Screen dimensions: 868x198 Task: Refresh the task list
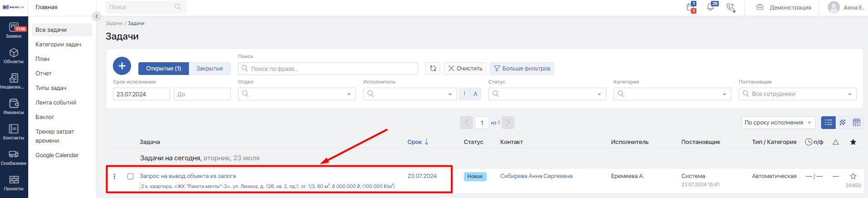(433, 69)
